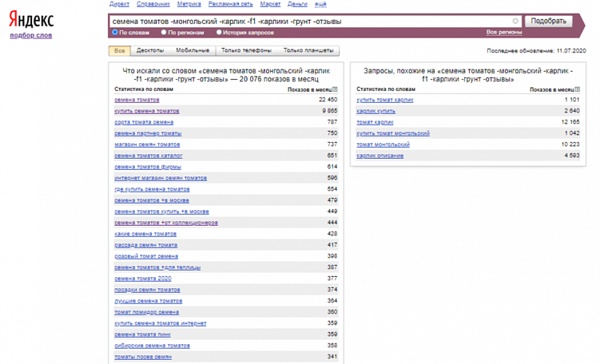This screenshot has width=600, height=364.
Task: Open the 'Деньги' top menu link
Action: coord(297,4)
